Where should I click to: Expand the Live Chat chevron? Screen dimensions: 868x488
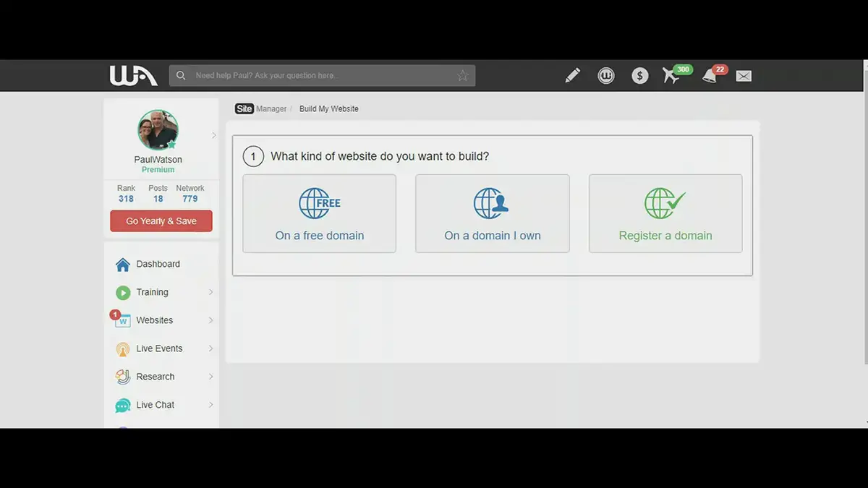point(210,405)
